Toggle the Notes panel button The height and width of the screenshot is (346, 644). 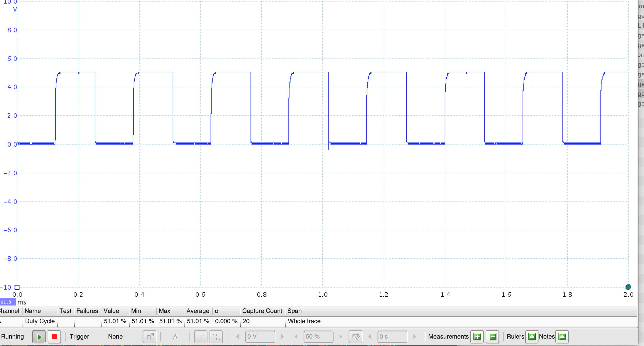pos(562,337)
